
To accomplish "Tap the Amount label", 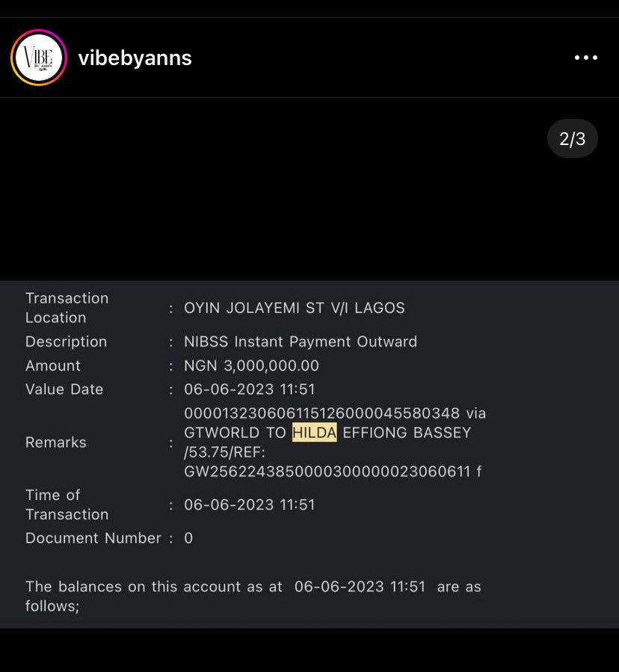I will [53, 366].
